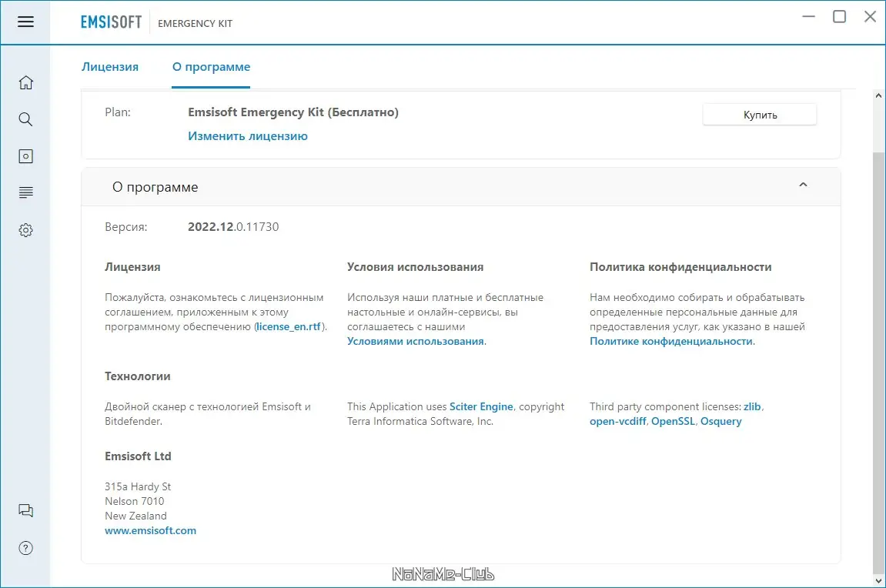Maximize the Emsisoft window

[840, 16]
